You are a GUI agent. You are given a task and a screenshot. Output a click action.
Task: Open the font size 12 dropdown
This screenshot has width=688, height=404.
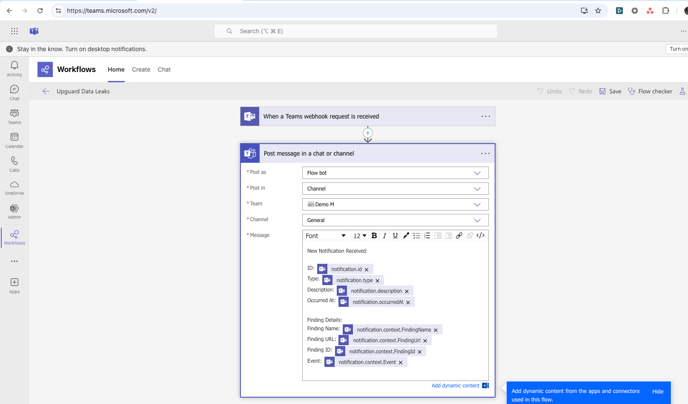tap(360, 236)
